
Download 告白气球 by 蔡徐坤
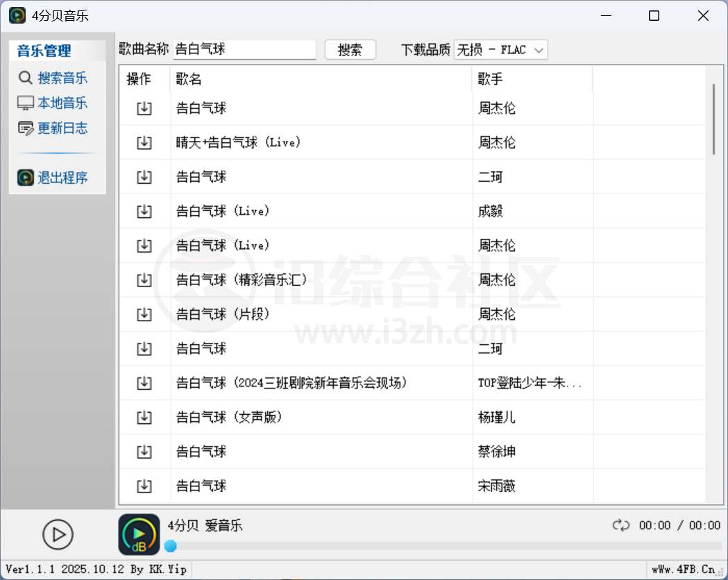[x=144, y=451]
